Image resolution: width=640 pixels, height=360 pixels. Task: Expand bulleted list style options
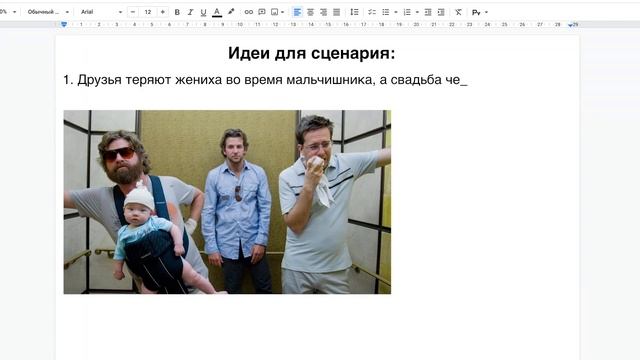click(x=396, y=12)
